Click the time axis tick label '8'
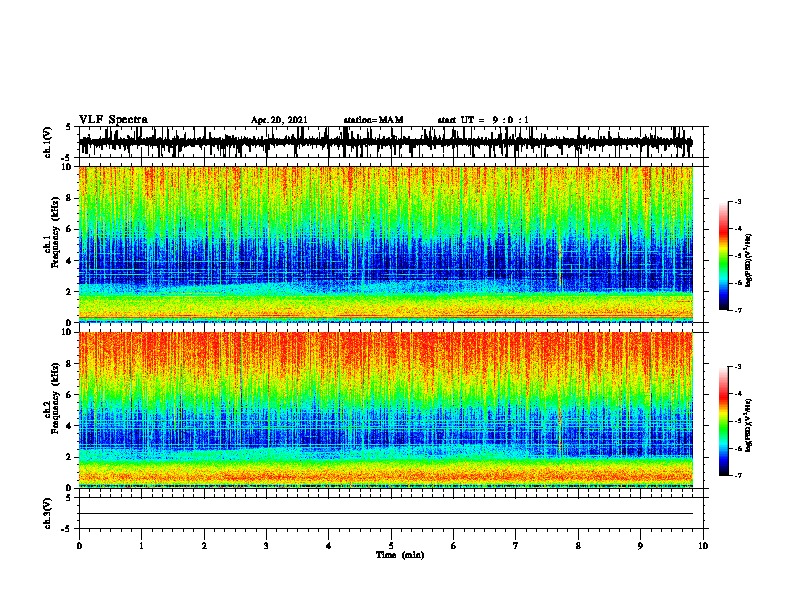The width and height of the screenshot is (792, 612). point(578,546)
